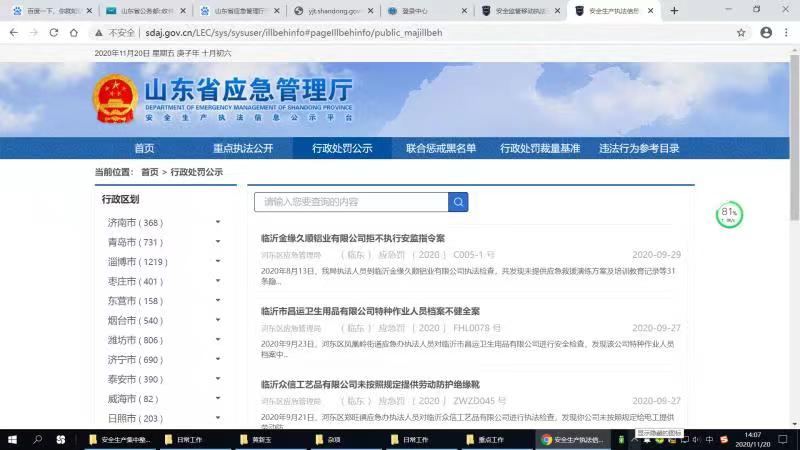Click the national emblem logo

coord(115,99)
